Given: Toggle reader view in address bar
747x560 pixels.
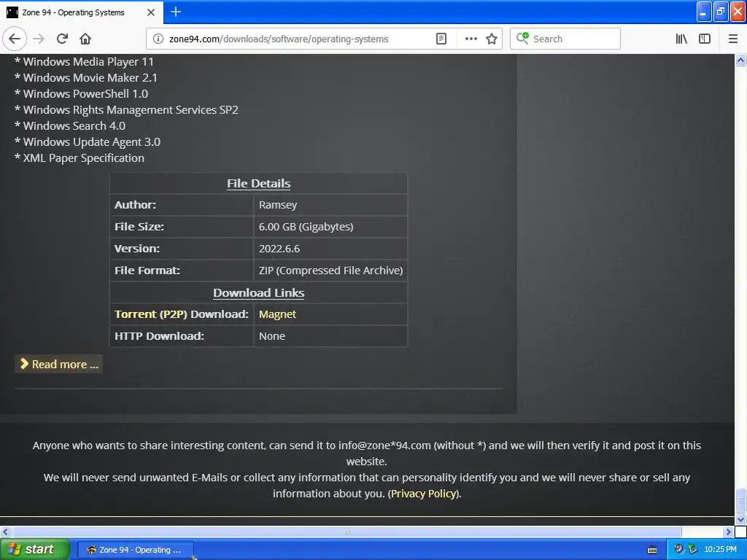Looking at the screenshot, I should 441,39.
